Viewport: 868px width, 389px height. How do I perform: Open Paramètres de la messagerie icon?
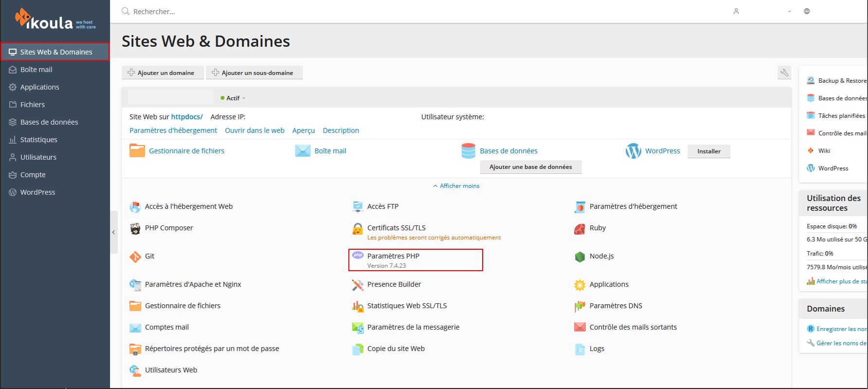click(358, 328)
